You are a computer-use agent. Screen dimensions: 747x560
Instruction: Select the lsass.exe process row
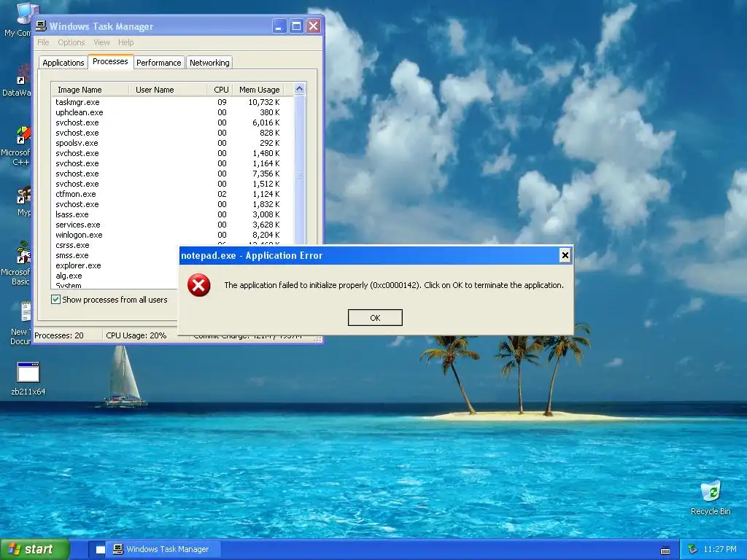point(172,214)
